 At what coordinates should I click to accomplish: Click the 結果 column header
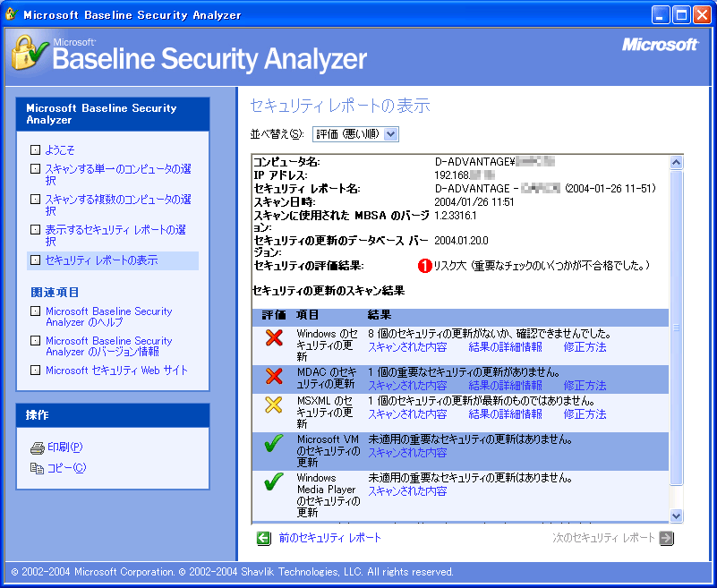pos(380,315)
